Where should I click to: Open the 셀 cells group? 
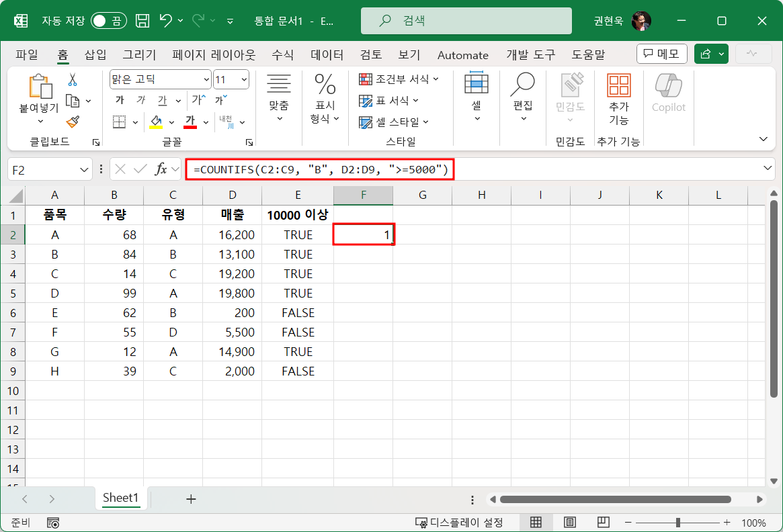pos(477,97)
